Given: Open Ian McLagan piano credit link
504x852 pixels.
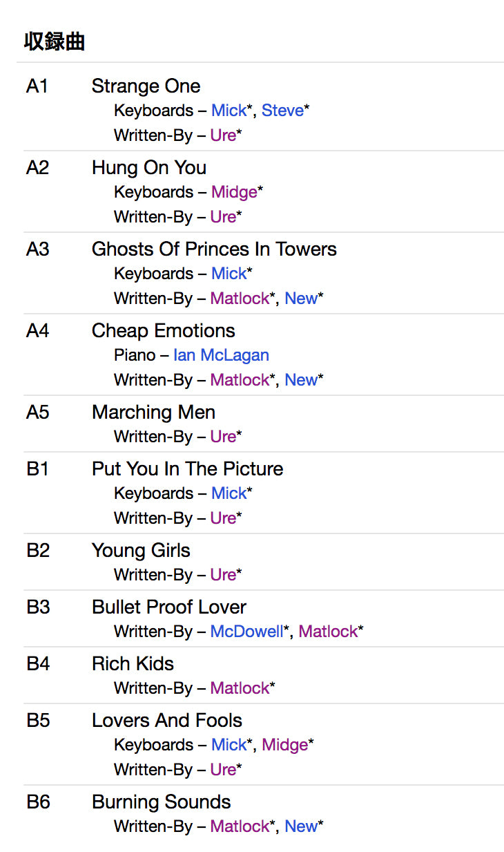Looking at the screenshot, I should pos(221,355).
